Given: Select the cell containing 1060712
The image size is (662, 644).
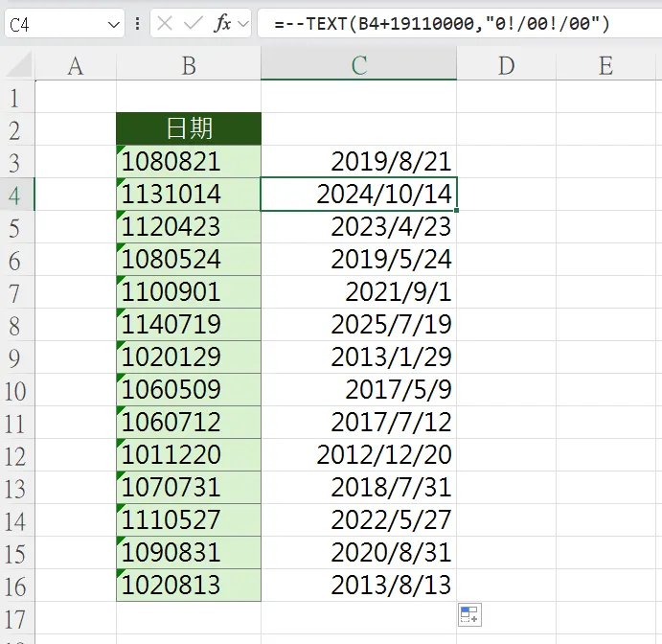Looking at the screenshot, I should [x=189, y=422].
